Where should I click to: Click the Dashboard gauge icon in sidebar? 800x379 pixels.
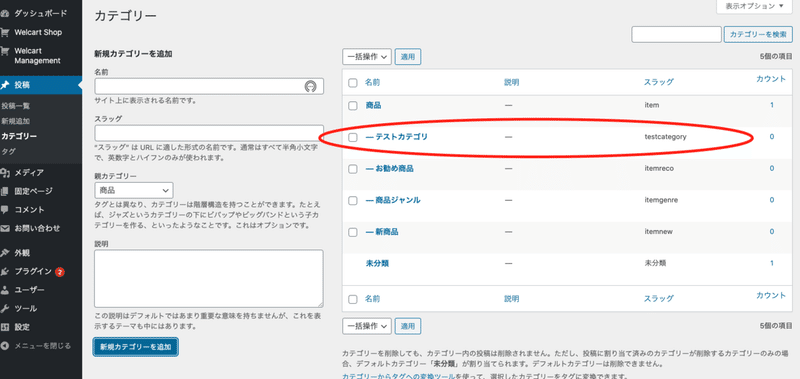point(5,13)
